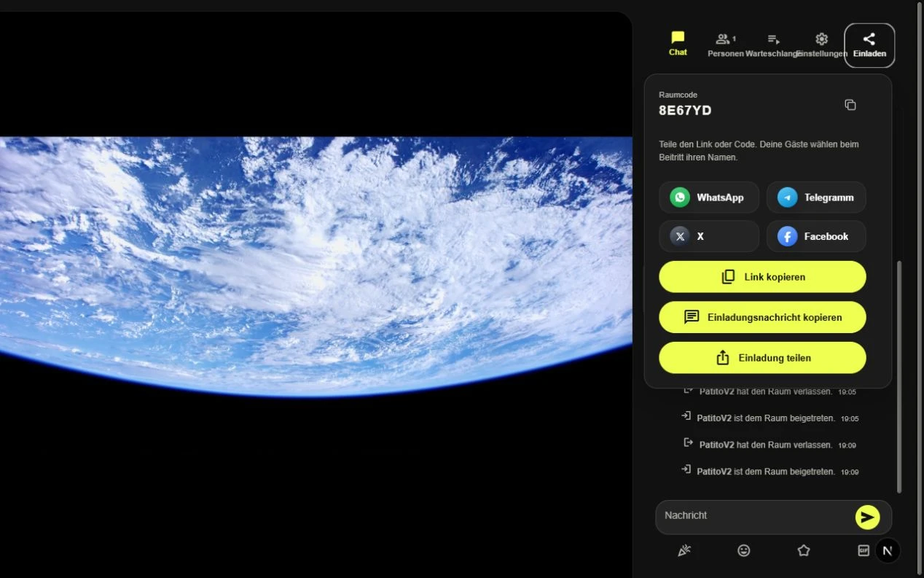Open the emoji picker smiley icon

pos(743,550)
